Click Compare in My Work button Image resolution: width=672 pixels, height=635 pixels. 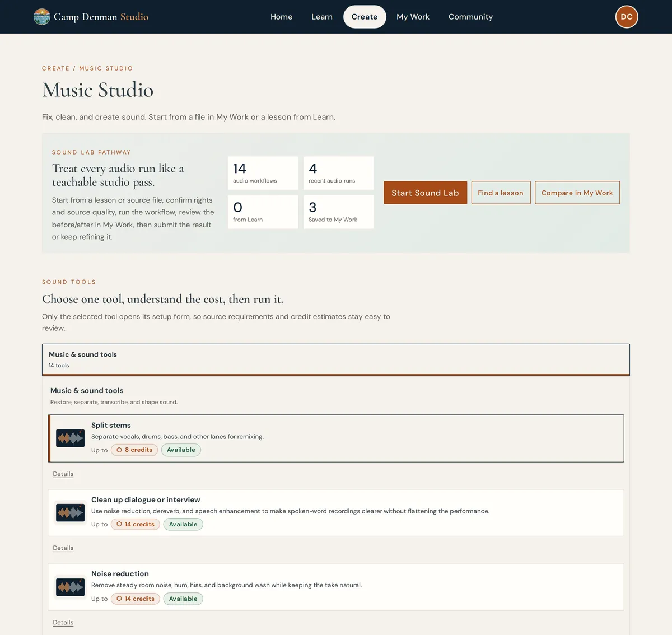tap(577, 193)
